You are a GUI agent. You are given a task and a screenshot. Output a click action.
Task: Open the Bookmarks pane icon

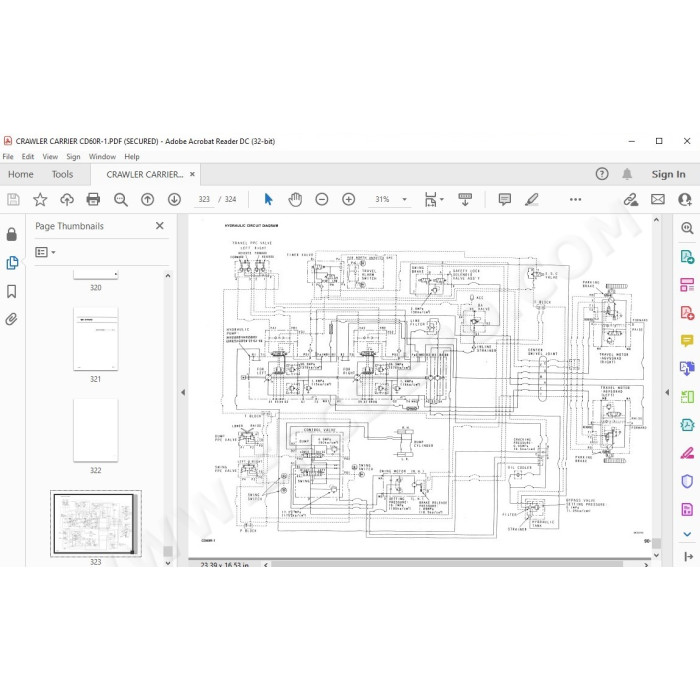(12, 291)
